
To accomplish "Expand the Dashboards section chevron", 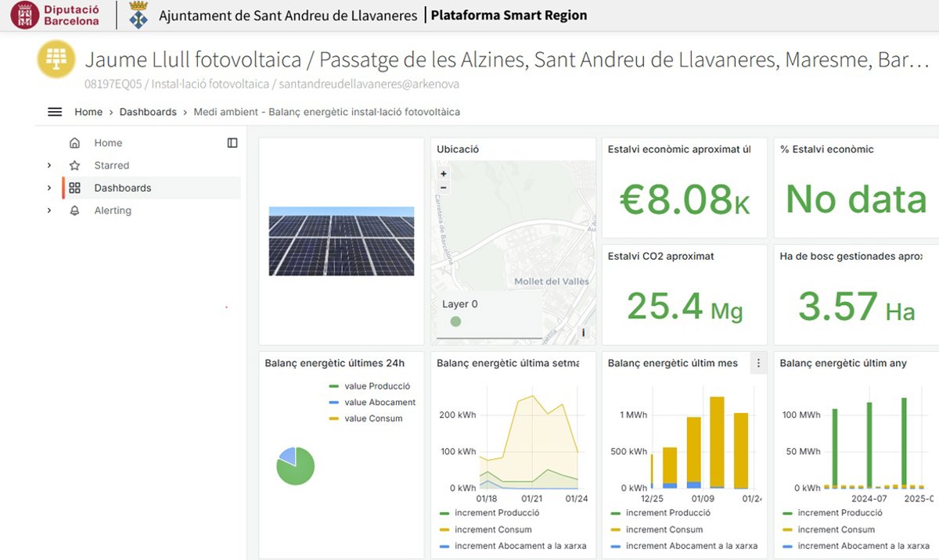I will (x=49, y=188).
